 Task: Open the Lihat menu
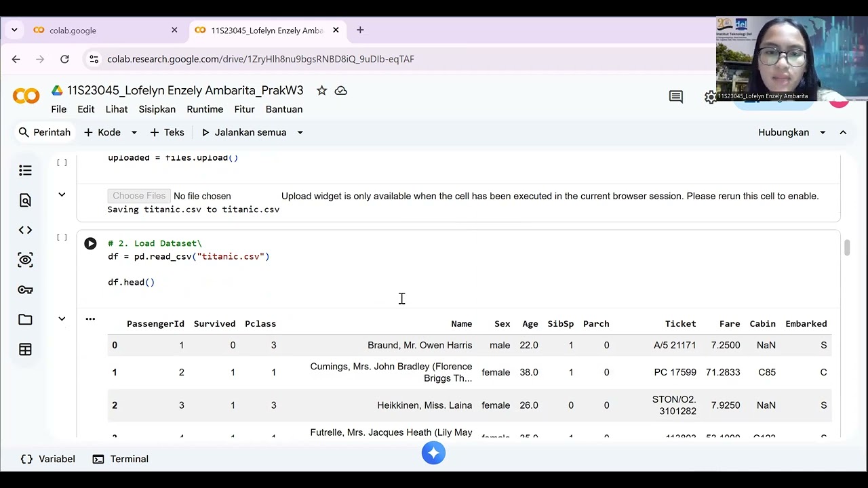pyautogui.click(x=117, y=109)
